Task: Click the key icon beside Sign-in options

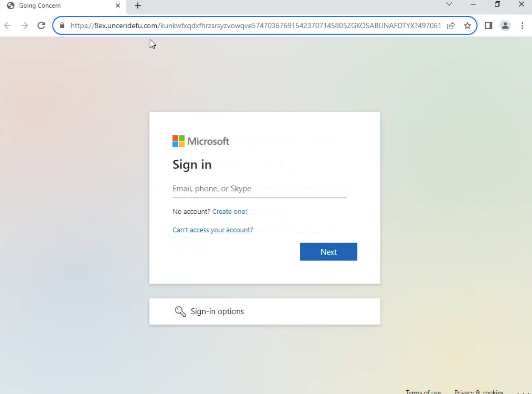Action: point(180,311)
